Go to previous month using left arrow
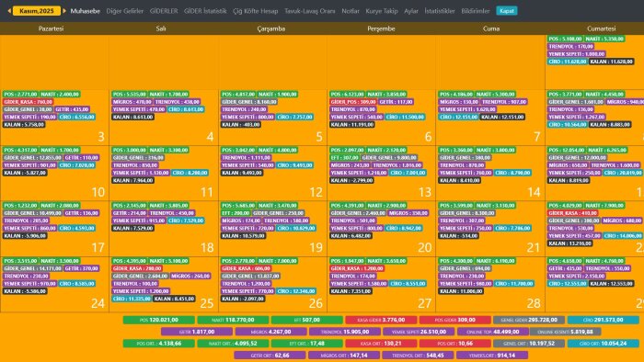Image resolution: width=644 pixels, height=362 pixels. (9, 11)
